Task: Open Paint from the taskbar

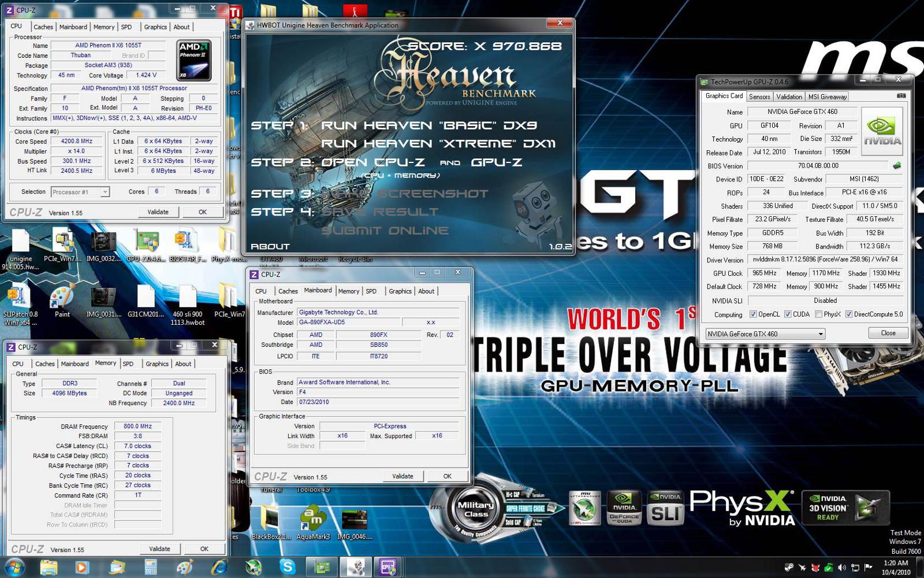Action: click(185, 568)
